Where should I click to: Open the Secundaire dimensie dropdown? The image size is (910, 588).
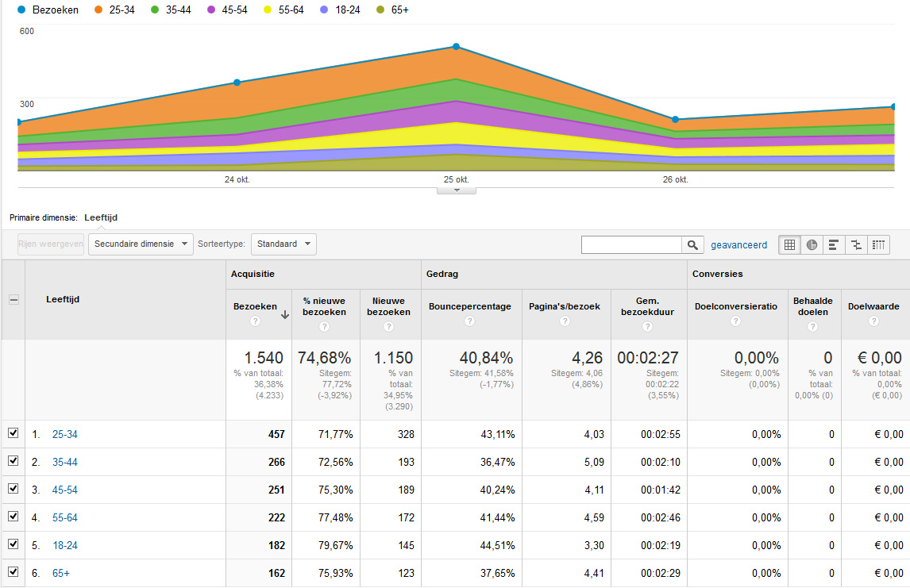141,244
